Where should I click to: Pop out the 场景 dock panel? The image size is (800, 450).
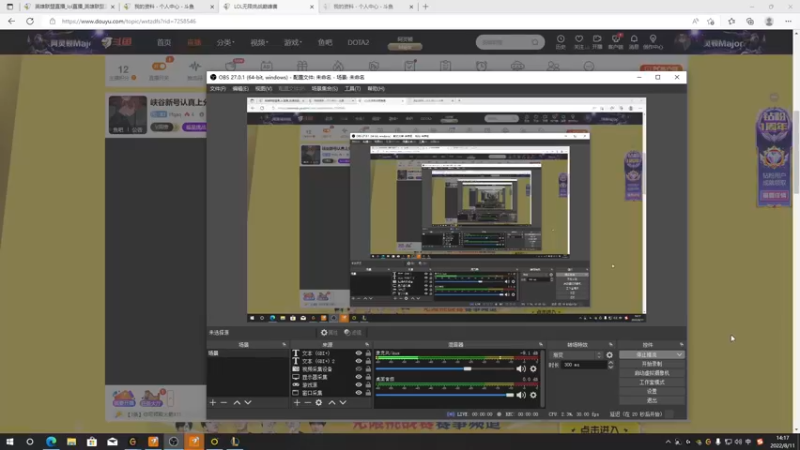click(x=284, y=345)
